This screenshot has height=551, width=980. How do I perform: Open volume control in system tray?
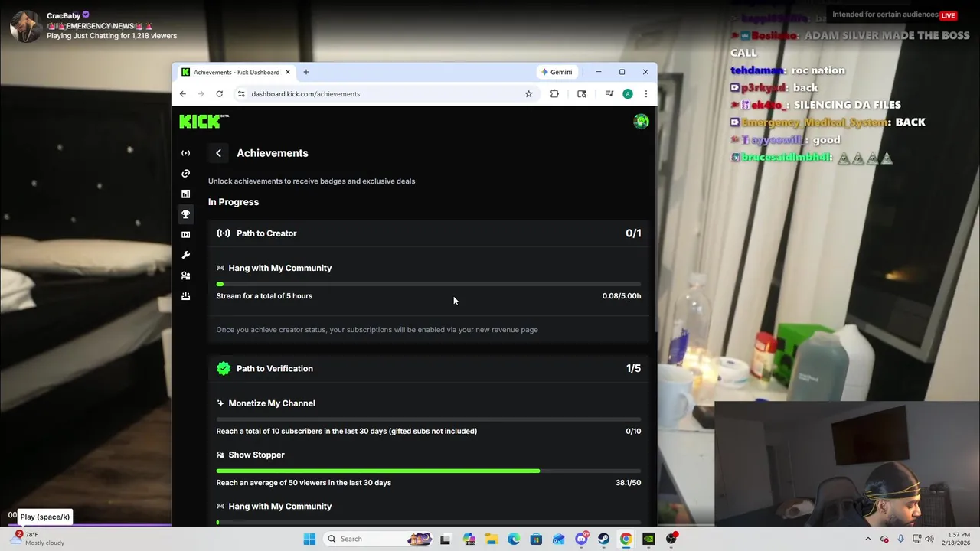pos(930,539)
